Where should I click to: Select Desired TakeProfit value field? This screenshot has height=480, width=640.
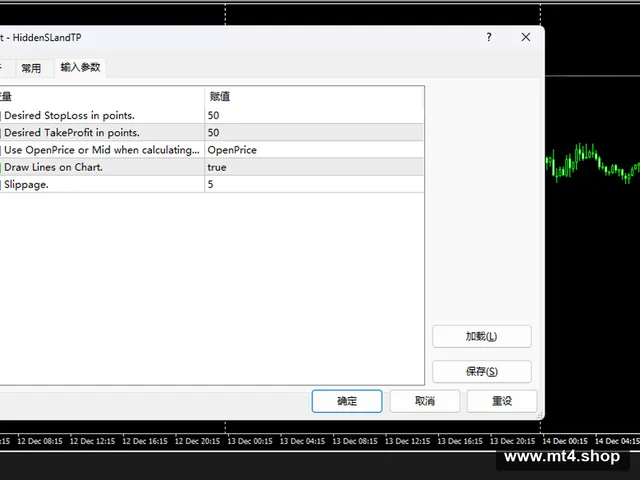tap(313, 133)
